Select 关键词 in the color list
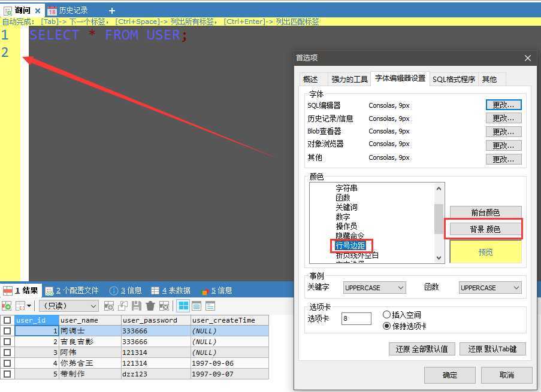This screenshot has width=541, height=392. pos(346,207)
